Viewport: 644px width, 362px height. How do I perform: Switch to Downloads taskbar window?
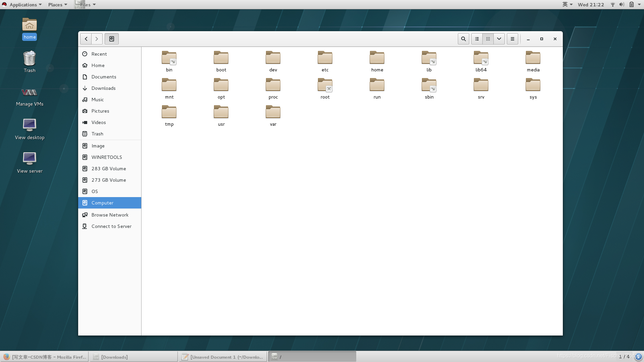[x=133, y=357]
